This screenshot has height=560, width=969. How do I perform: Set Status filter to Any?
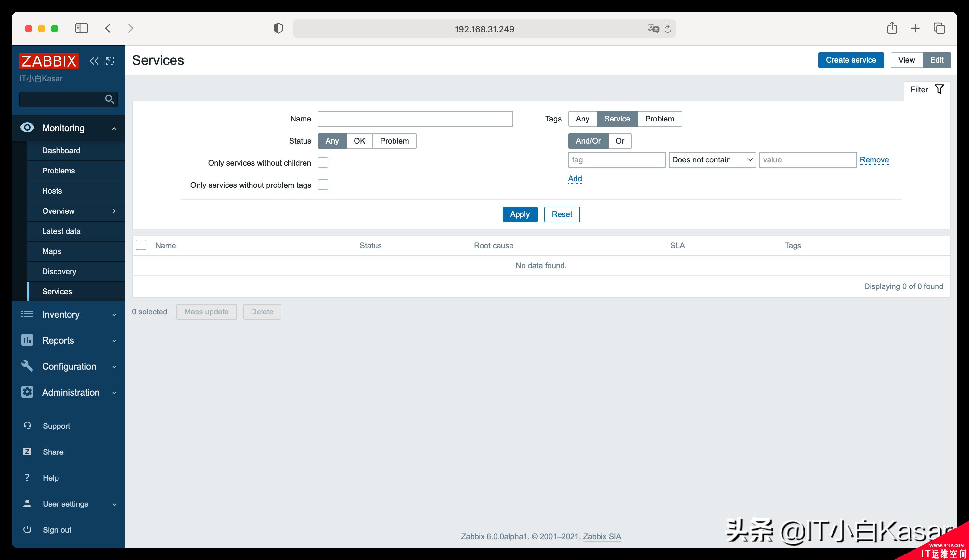pyautogui.click(x=332, y=141)
